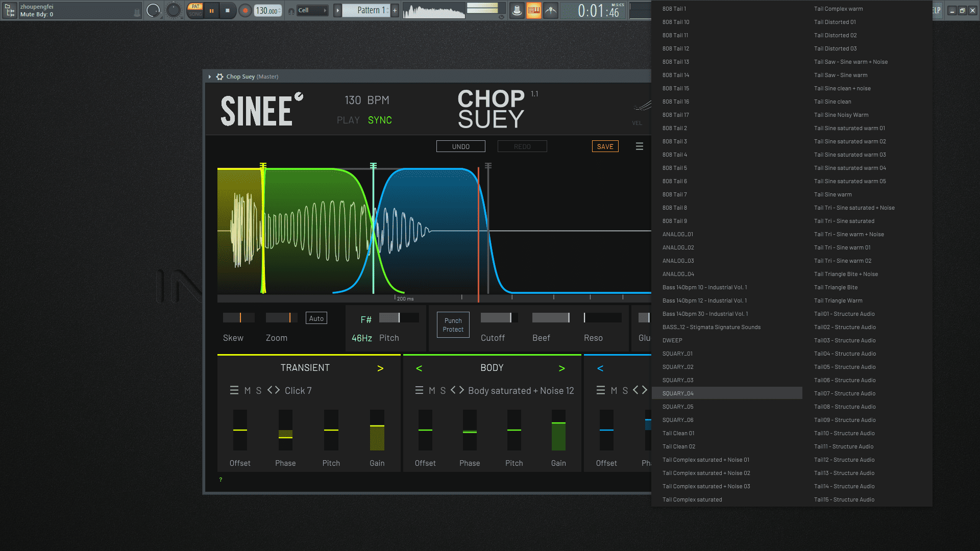Stop playback with the stop button
The height and width of the screenshot is (551, 980).
228,11
